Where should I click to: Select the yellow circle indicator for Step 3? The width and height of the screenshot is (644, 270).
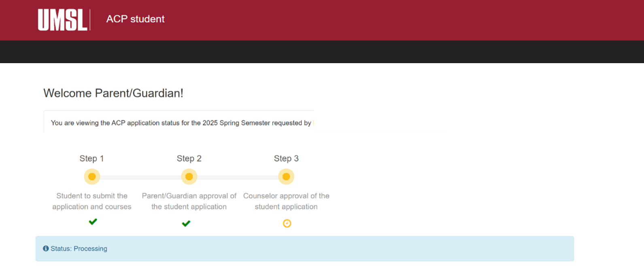(286, 176)
